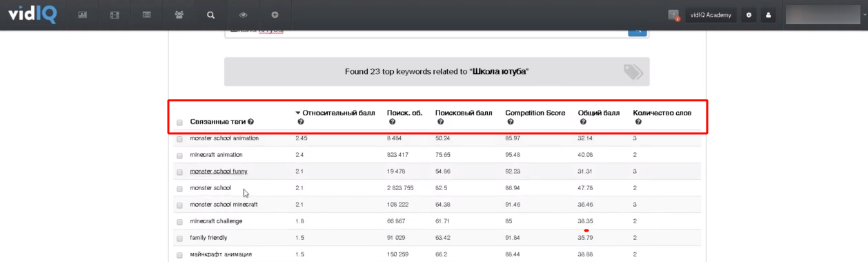Sort by Поиск. об. column header
Image resolution: width=868 pixels, height=262 pixels.
404,113
